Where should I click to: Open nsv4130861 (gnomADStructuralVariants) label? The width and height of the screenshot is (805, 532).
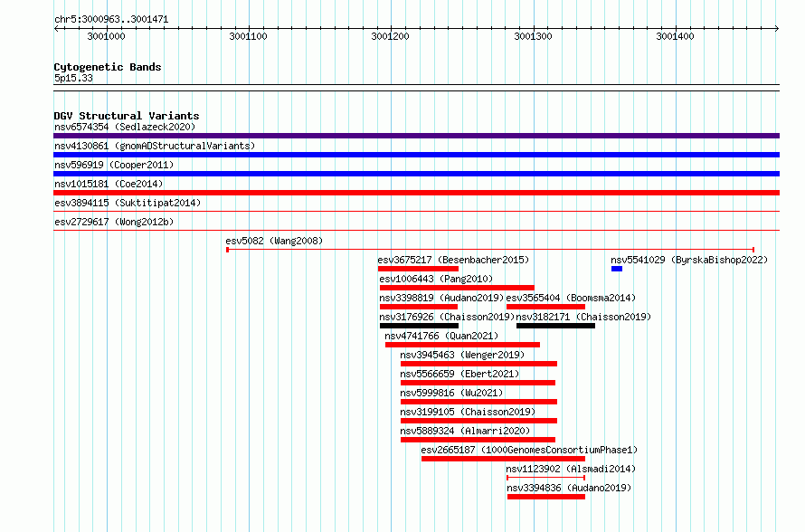point(155,146)
